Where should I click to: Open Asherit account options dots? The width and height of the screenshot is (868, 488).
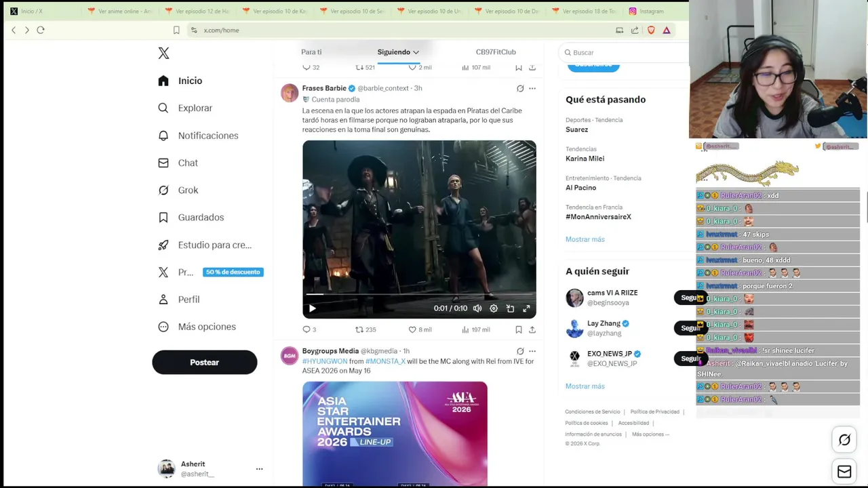pyautogui.click(x=259, y=468)
